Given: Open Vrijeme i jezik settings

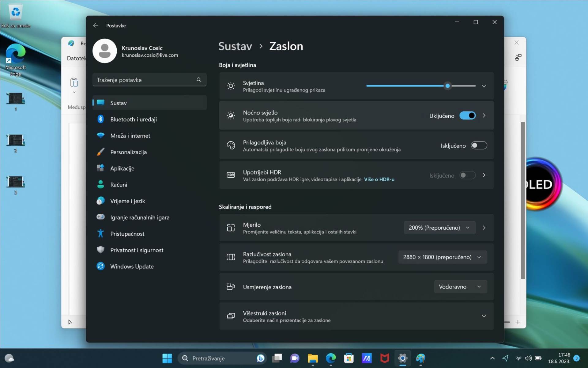Looking at the screenshot, I should coord(128,201).
